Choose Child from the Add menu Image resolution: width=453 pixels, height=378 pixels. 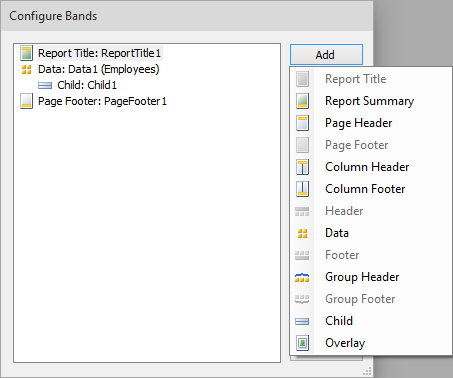[x=371, y=321]
